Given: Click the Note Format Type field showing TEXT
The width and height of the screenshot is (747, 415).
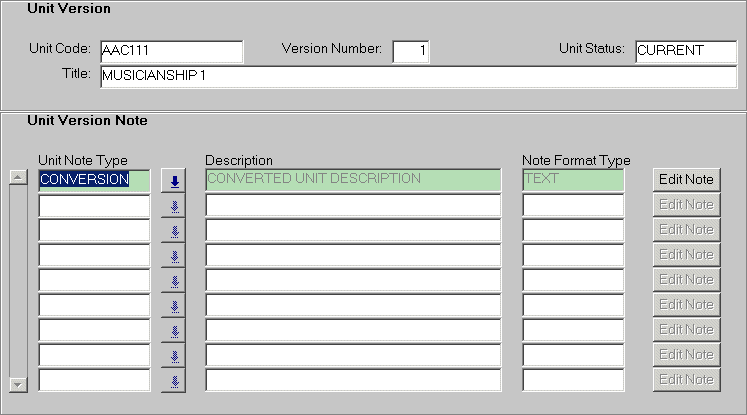Looking at the screenshot, I should click(x=573, y=180).
